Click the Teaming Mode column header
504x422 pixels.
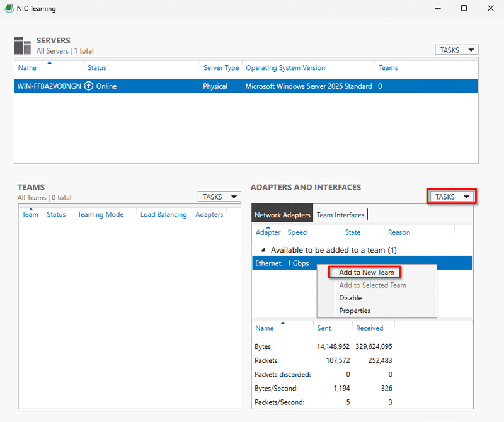point(101,214)
